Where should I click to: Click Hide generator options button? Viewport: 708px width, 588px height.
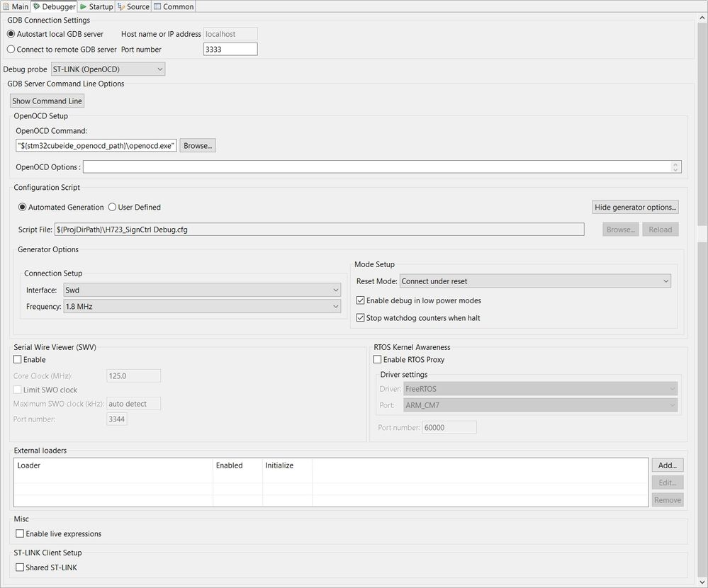tap(635, 207)
